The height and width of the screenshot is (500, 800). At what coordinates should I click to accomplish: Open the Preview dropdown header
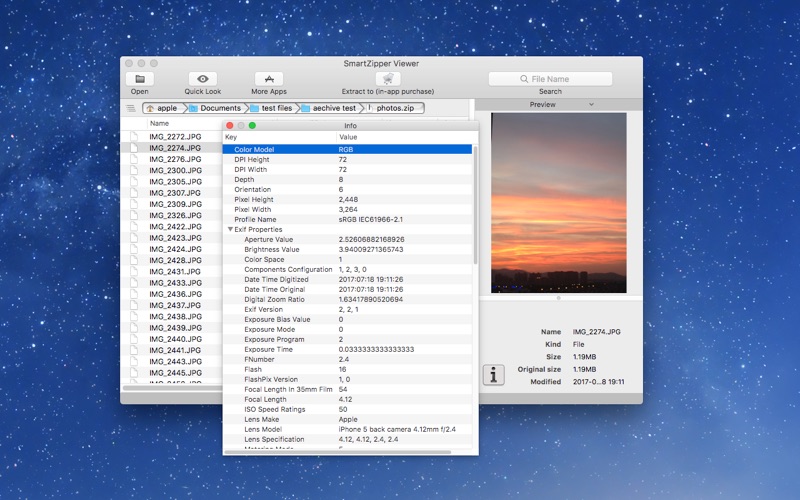click(x=548, y=104)
